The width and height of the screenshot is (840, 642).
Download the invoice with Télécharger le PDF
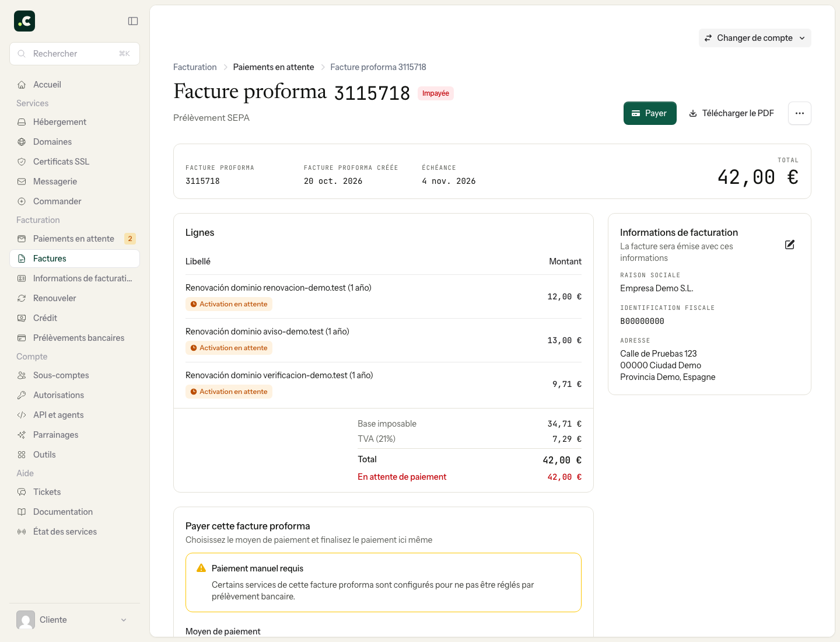pyautogui.click(x=732, y=113)
